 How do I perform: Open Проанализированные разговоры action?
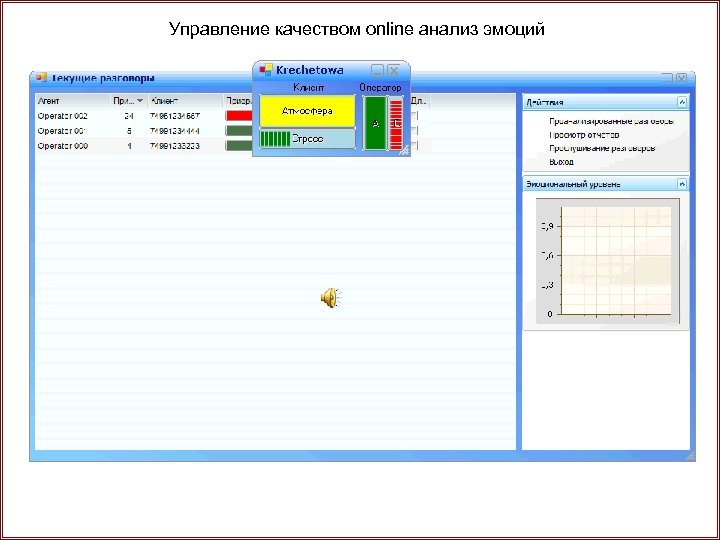click(611, 122)
